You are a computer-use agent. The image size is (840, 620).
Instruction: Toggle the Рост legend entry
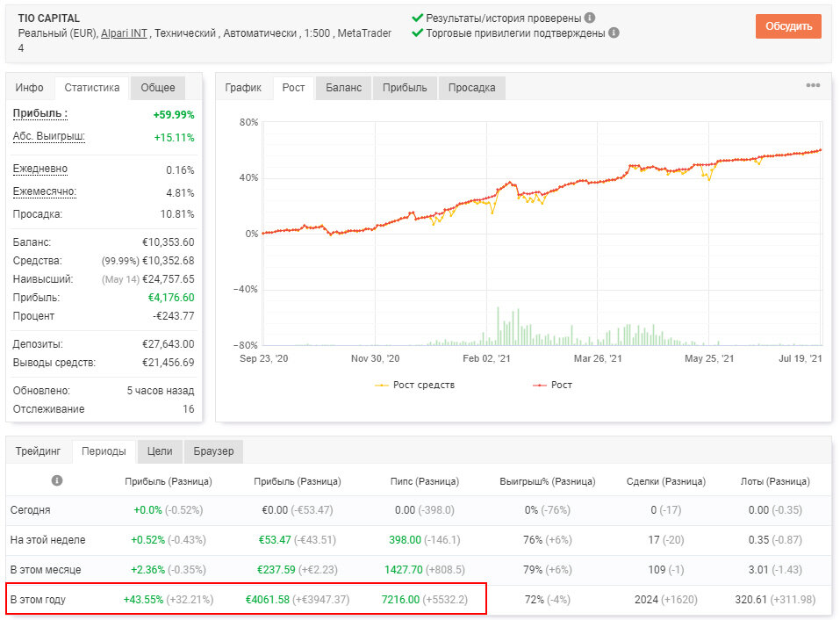pos(552,385)
